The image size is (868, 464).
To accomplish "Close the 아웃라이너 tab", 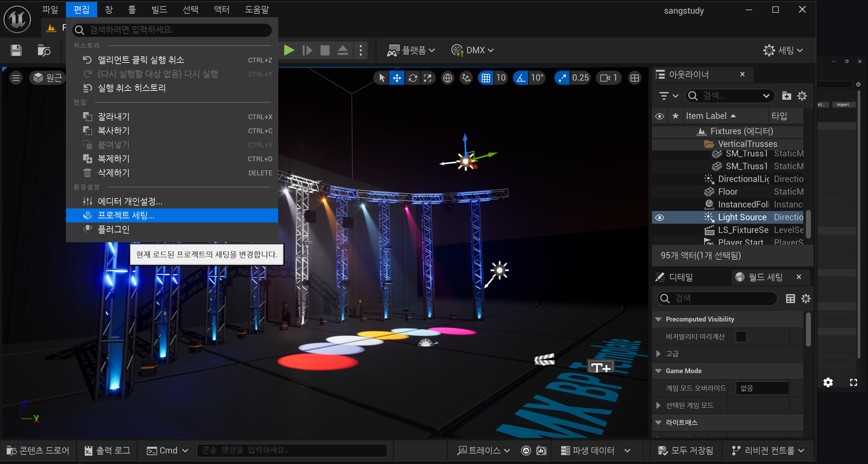I will tap(742, 74).
